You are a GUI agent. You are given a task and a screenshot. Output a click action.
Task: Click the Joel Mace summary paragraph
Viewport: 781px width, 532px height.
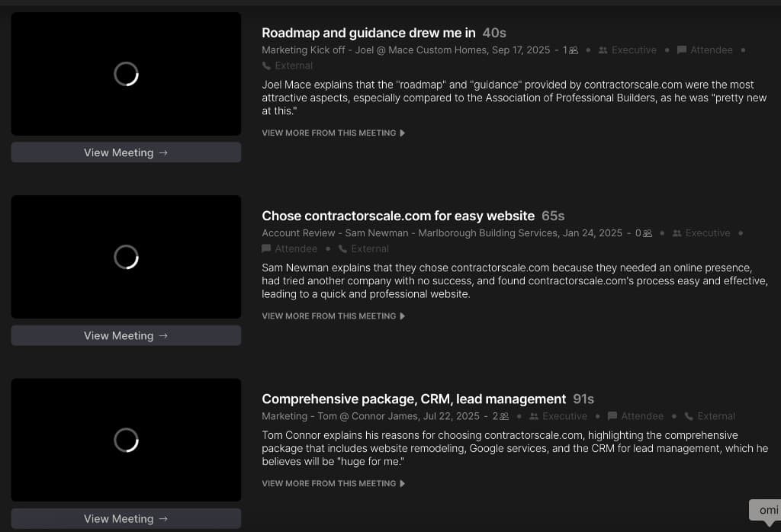point(514,98)
